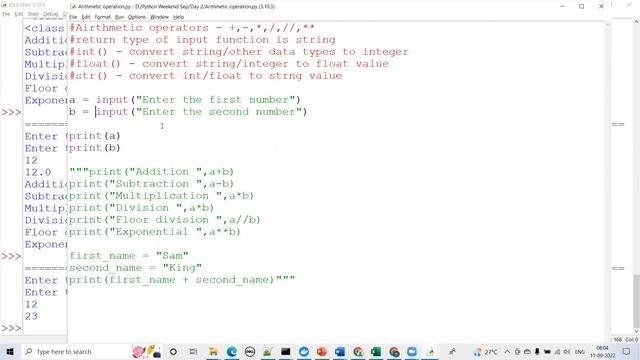This screenshot has height=360, width=640.
Task: Click the print(first_name + second_name) line
Action: coord(182,280)
